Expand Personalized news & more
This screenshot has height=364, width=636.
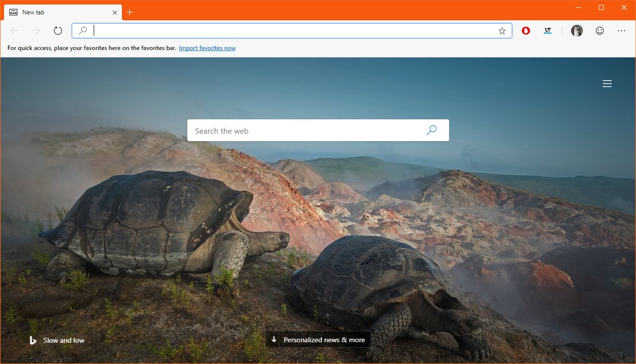click(318, 340)
